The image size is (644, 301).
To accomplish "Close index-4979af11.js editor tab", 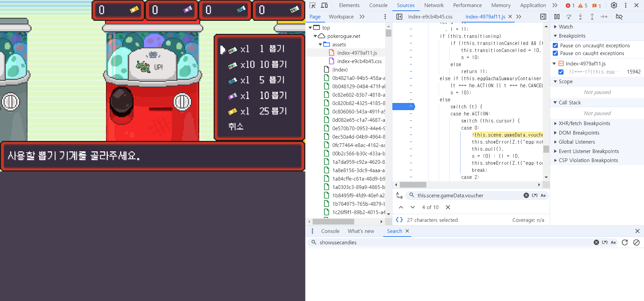I will [x=510, y=16].
